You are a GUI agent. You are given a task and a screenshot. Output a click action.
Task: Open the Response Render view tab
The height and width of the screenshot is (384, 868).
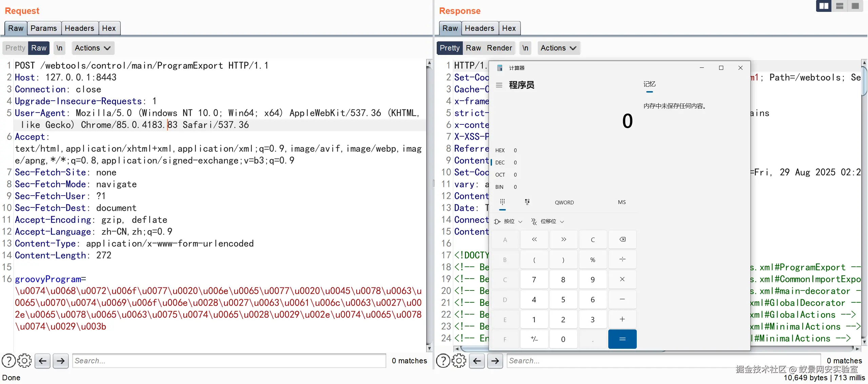pos(499,48)
